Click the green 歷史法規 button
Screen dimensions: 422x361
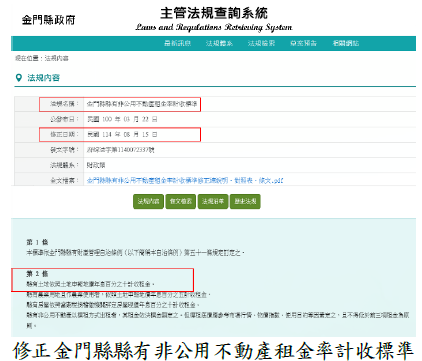245,201
